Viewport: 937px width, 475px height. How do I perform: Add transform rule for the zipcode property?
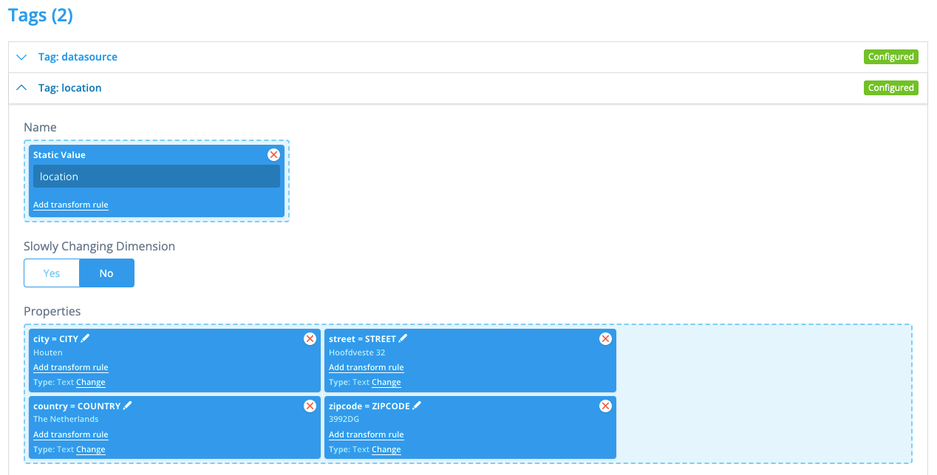point(366,435)
